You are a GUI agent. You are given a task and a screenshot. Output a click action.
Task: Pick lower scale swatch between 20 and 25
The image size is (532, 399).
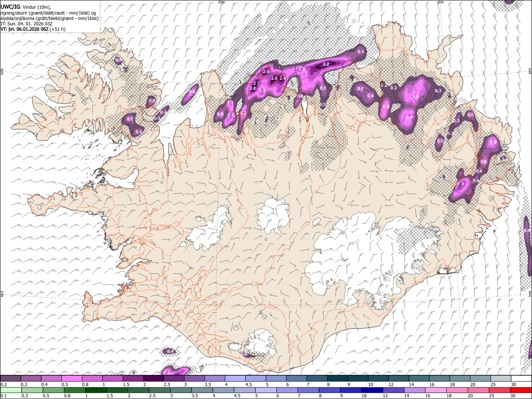point(478,390)
